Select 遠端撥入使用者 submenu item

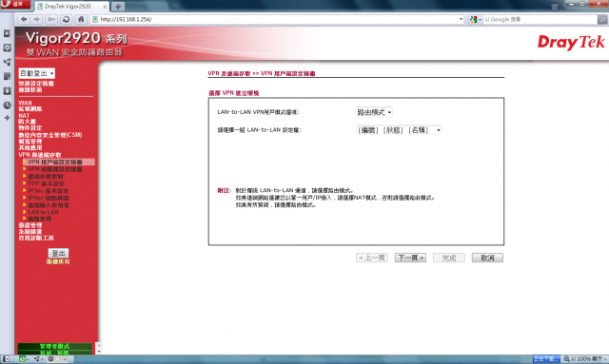(49, 205)
